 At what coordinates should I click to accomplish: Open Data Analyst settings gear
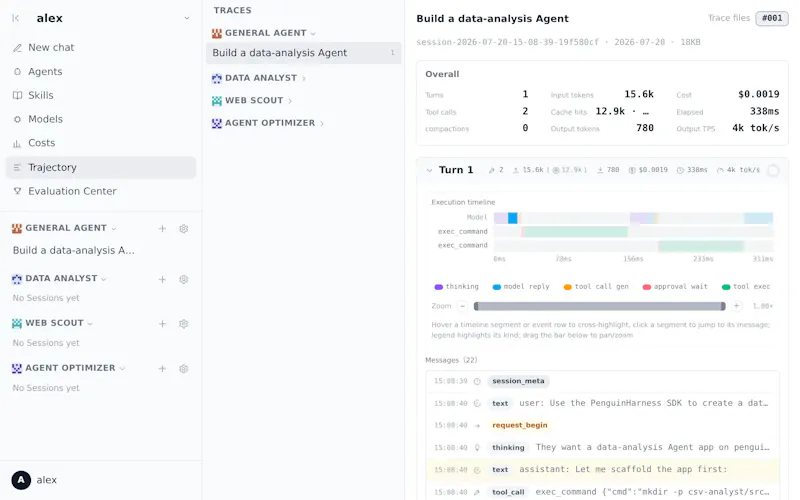(184, 279)
